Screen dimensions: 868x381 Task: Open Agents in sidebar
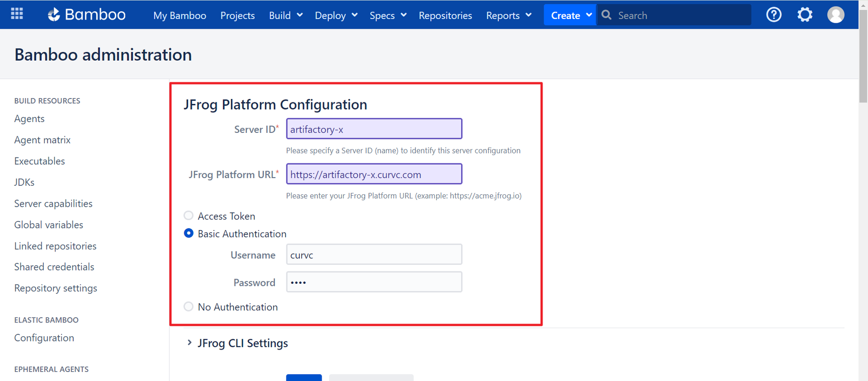(30, 119)
